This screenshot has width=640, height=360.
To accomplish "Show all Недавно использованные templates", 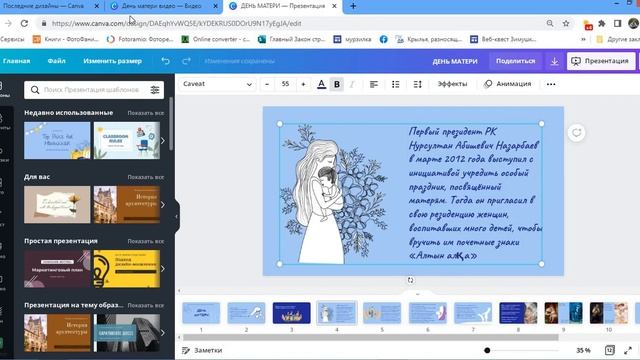I will [x=145, y=113].
